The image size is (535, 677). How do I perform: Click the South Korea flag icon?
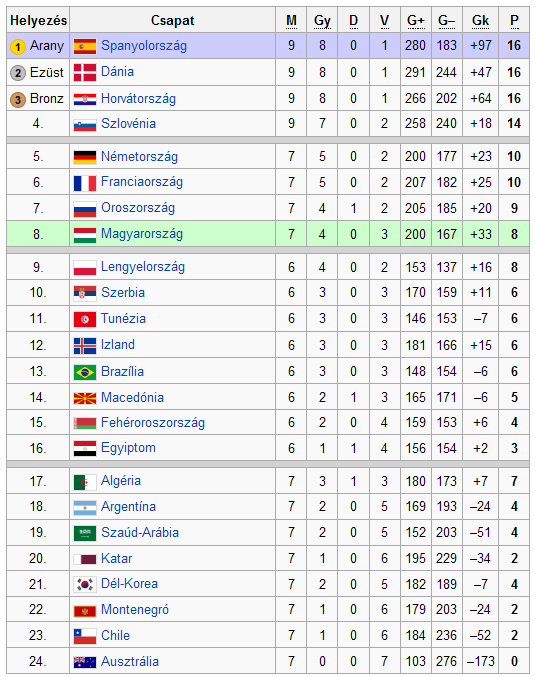(85, 585)
